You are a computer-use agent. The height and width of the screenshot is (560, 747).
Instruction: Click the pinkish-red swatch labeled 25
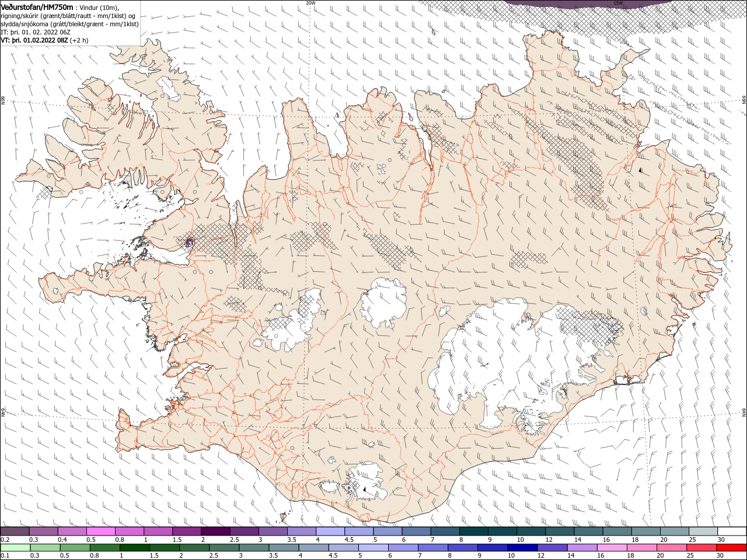(x=702, y=548)
